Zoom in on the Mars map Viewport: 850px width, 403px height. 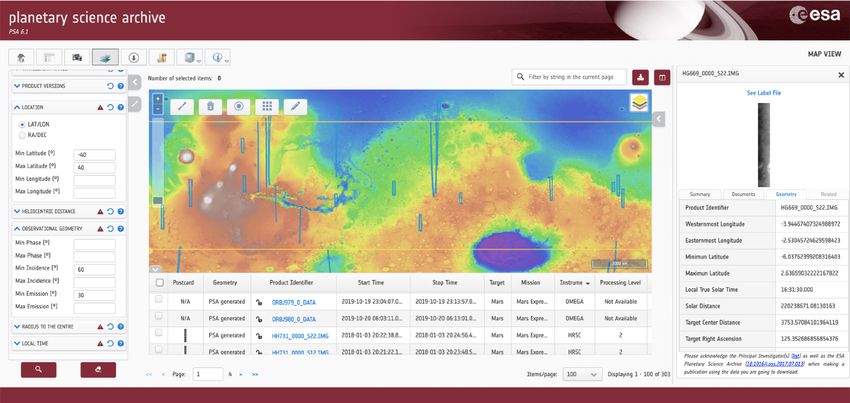pyautogui.click(x=158, y=99)
